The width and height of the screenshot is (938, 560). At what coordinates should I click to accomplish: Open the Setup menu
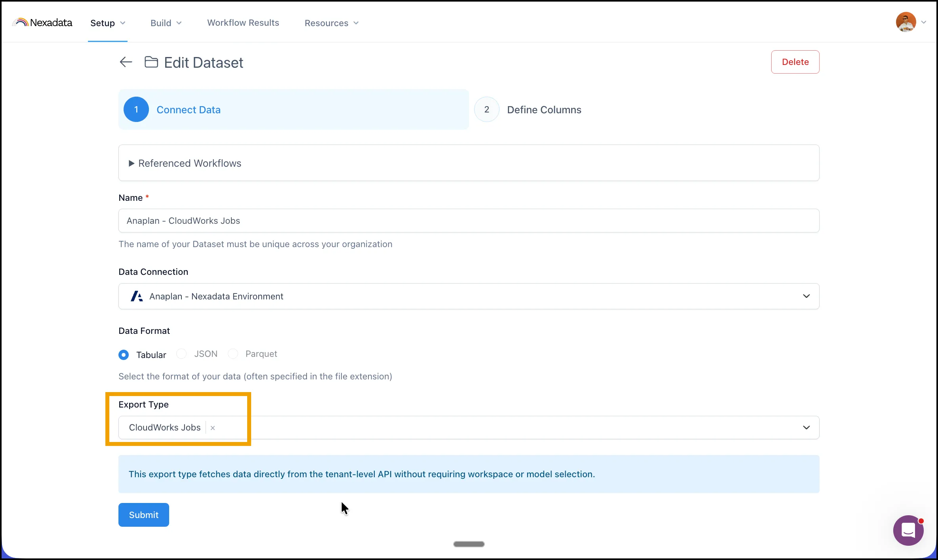(x=108, y=23)
